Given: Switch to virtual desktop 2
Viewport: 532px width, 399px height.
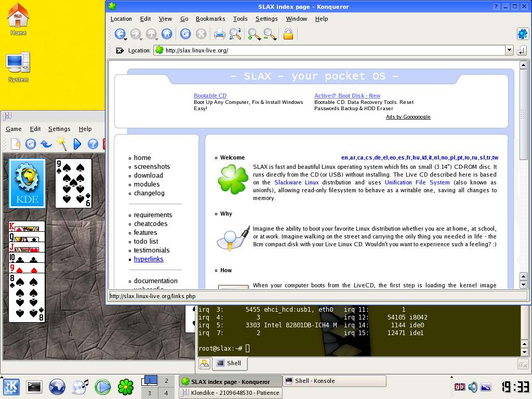Looking at the screenshot, I should click(166, 381).
